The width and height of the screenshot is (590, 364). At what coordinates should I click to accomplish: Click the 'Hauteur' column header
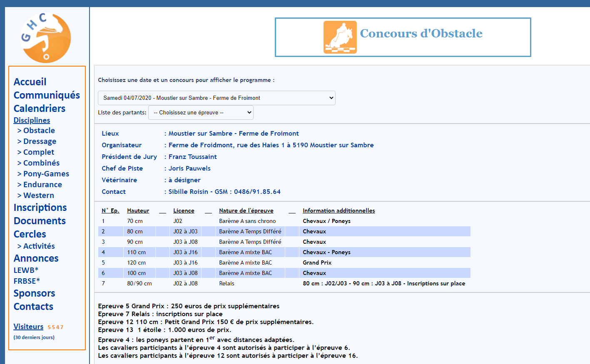(x=138, y=210)
